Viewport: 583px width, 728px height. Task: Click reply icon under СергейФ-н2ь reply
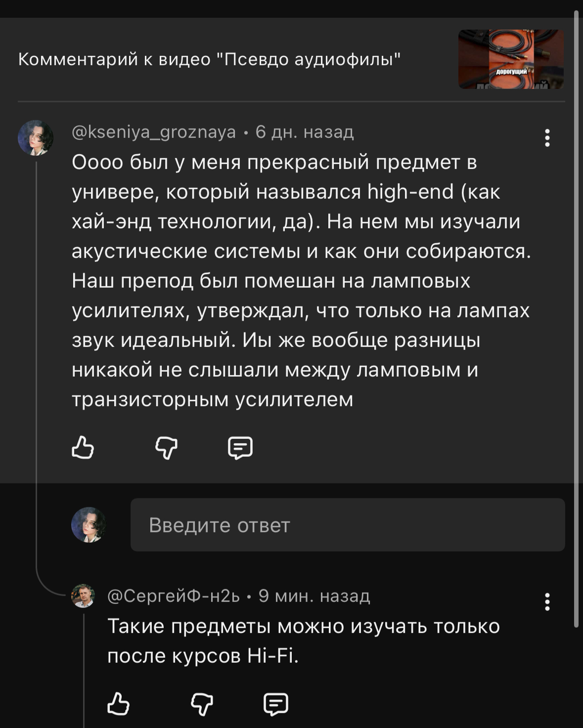click(x=276, y=704)
